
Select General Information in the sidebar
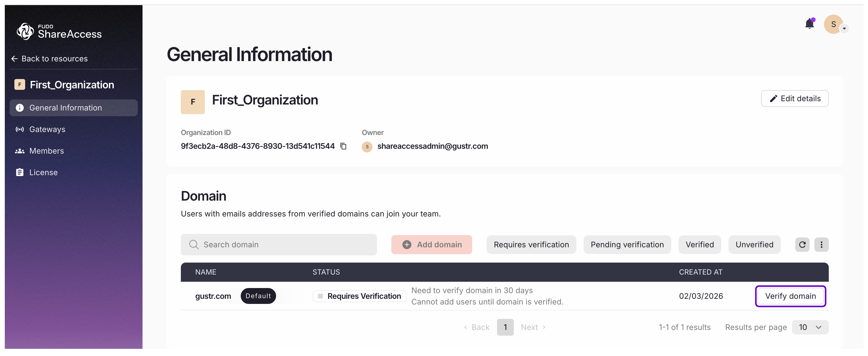(x=65, y=108)
